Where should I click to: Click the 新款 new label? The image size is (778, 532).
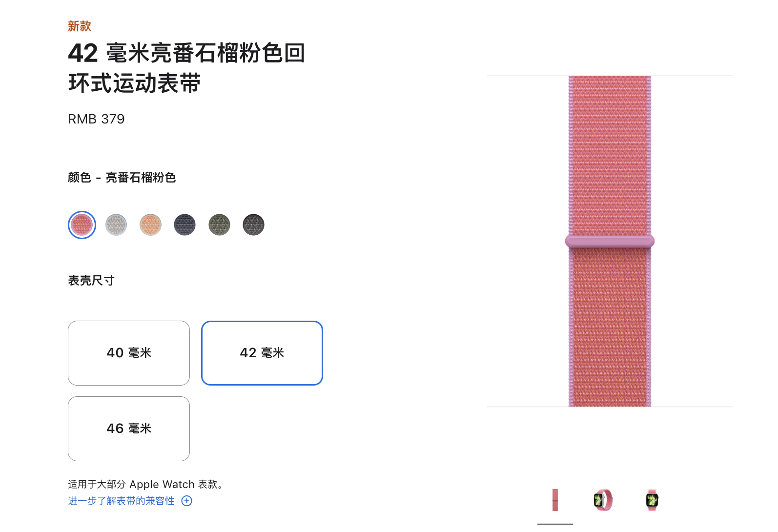(80, 26)
